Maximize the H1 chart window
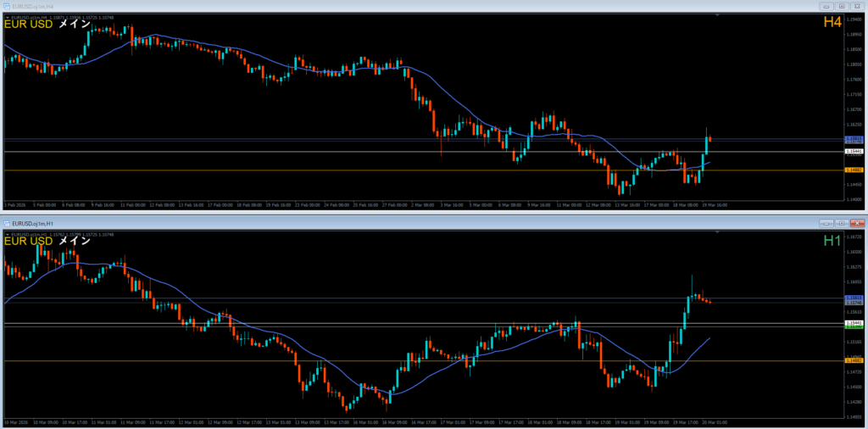Image resolution: width=868 pixels, height=429 pixels. 840,222
